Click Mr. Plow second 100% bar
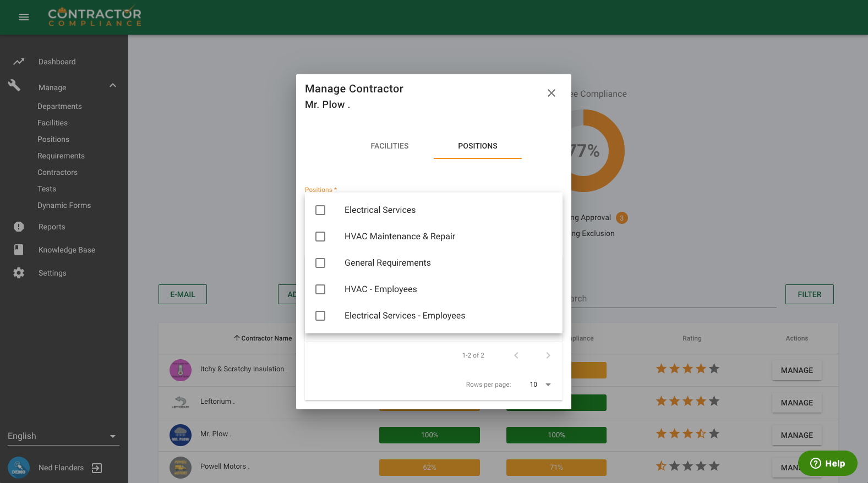This screenshot has width=868, height=483. point(556,435)
